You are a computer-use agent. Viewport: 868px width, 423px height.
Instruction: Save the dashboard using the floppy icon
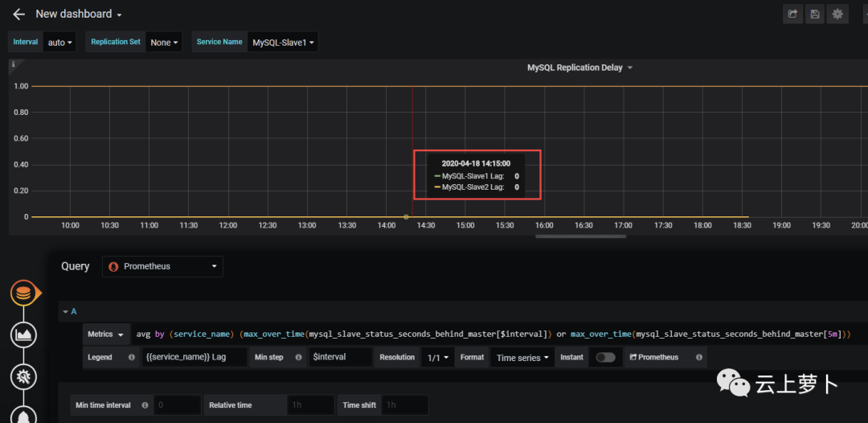[815, 14]
